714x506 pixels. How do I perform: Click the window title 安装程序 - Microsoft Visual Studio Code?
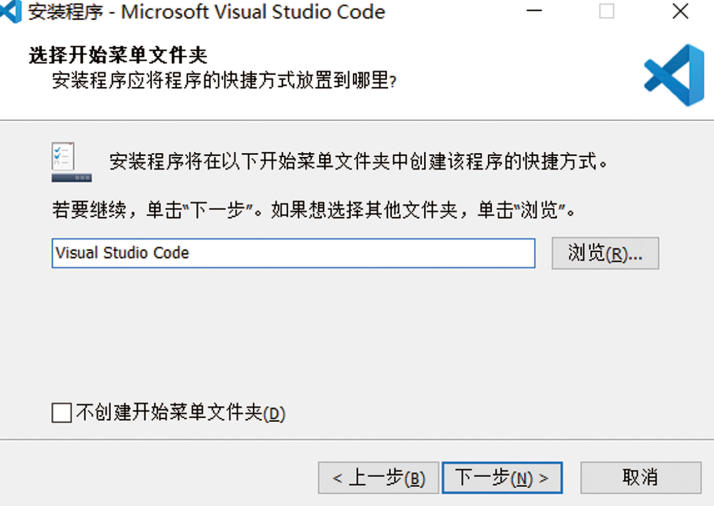click(x=207, y=12)
